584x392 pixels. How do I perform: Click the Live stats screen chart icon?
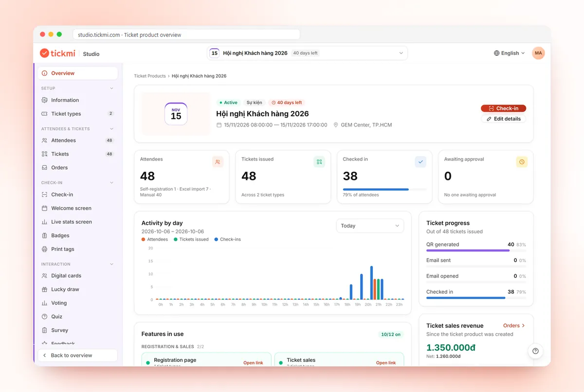coord(45,222)
